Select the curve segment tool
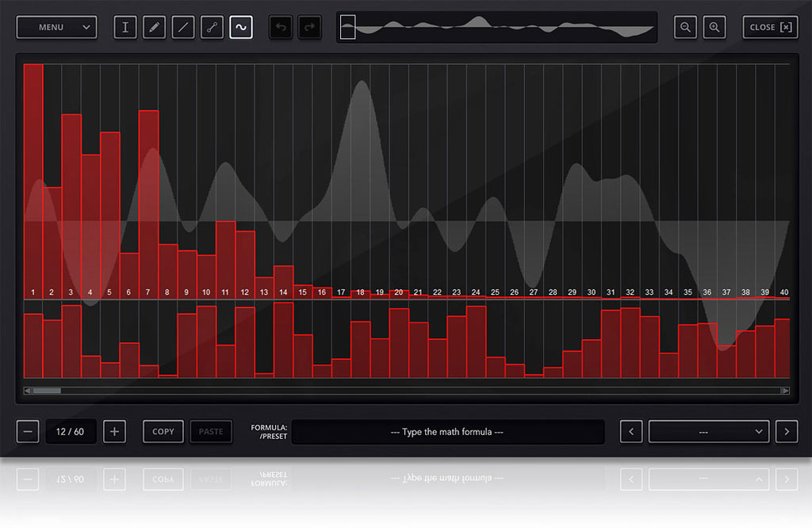Screen dimensions: 812x531 (212, 27)
